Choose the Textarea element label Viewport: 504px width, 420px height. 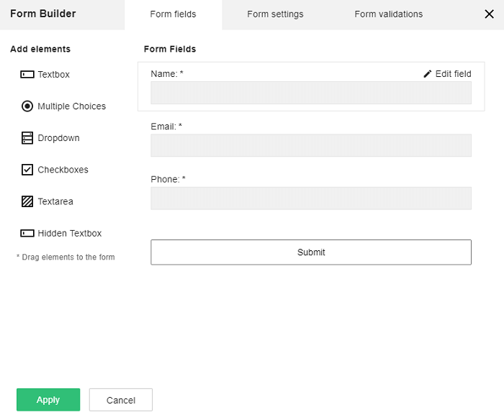[x=55, y=201]
